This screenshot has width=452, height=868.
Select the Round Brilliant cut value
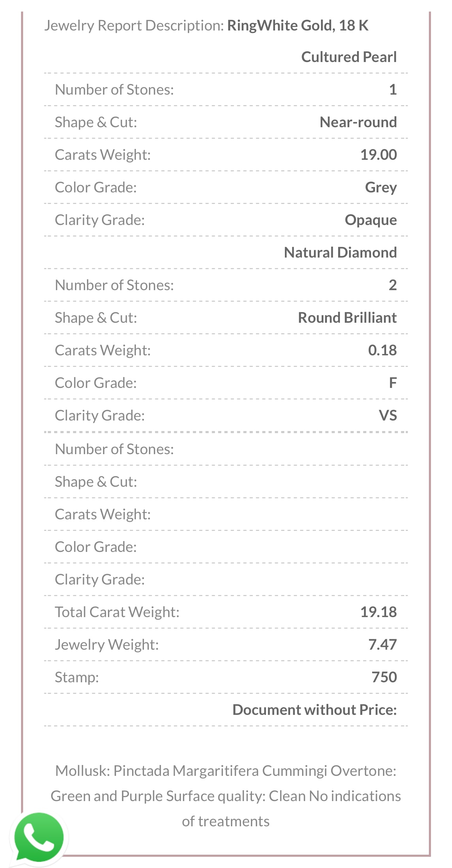tap(347, 318)
